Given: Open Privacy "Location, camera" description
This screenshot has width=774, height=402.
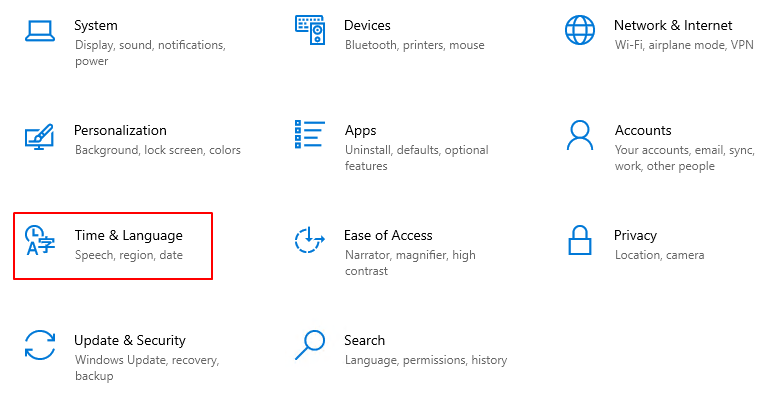Looking at the screenshot, I should point(659,255).
